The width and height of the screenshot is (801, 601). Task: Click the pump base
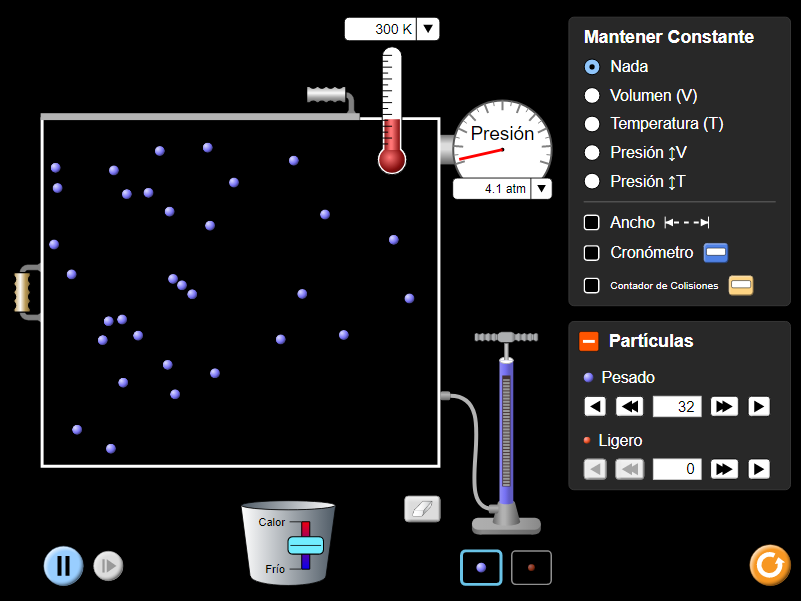click(x=506, y=525)
